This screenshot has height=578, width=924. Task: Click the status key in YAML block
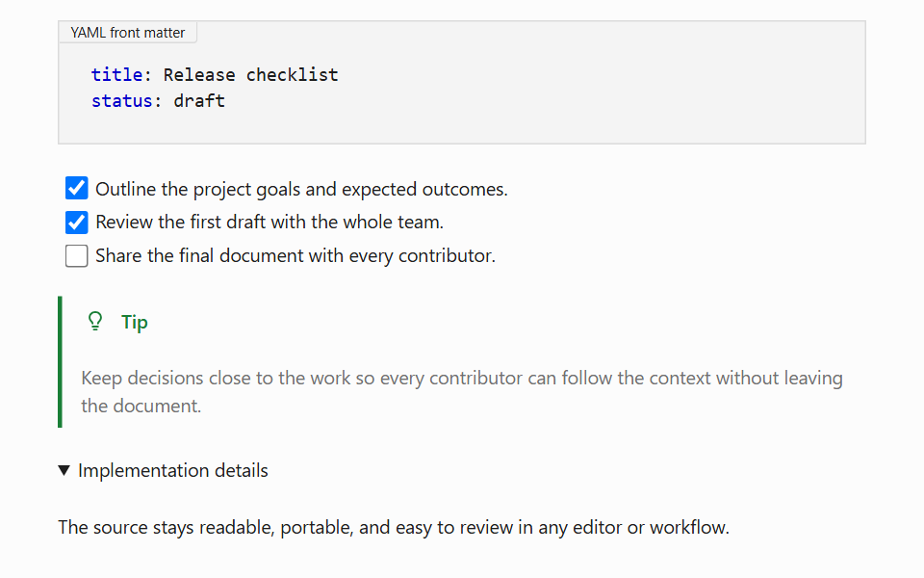pyautogui.click(x=121, y=101)
